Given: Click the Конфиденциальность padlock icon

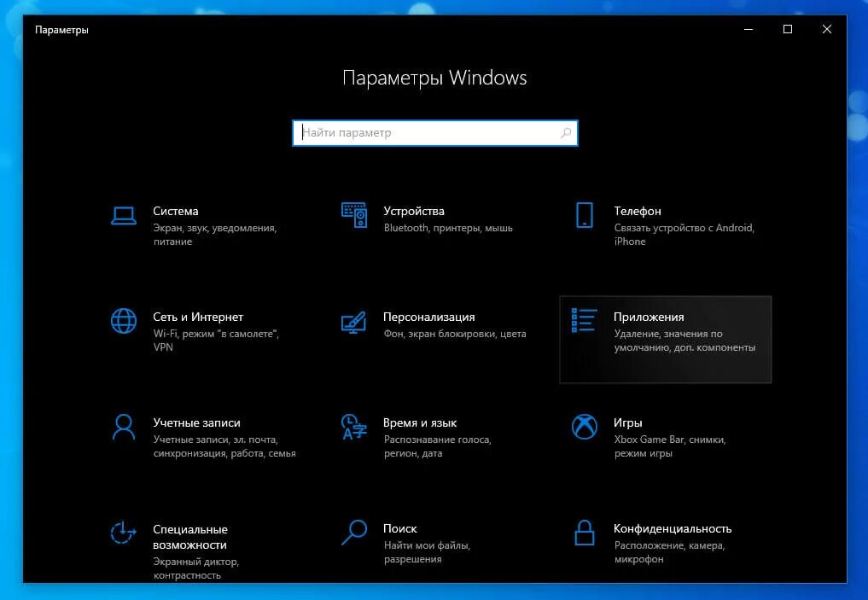Looking at the screenshot, I should (585, 533).
